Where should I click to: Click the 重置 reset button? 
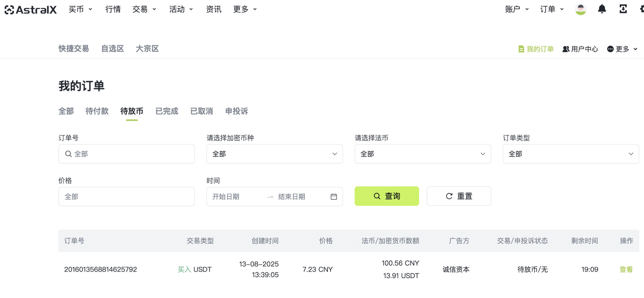click(x=459, y=196)
